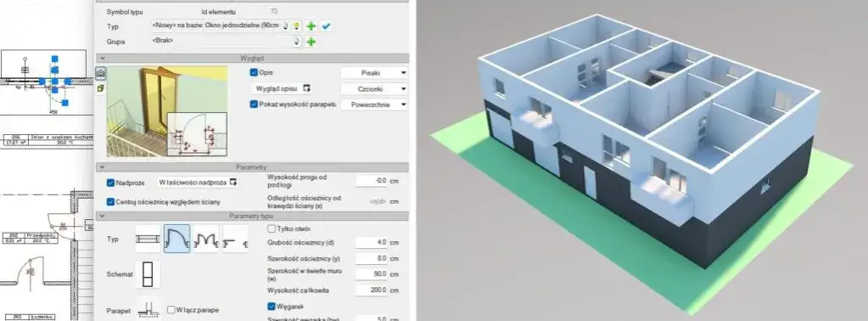Open group library icon in Grupa row
The image size is (868, 321).
coord(297,42)
